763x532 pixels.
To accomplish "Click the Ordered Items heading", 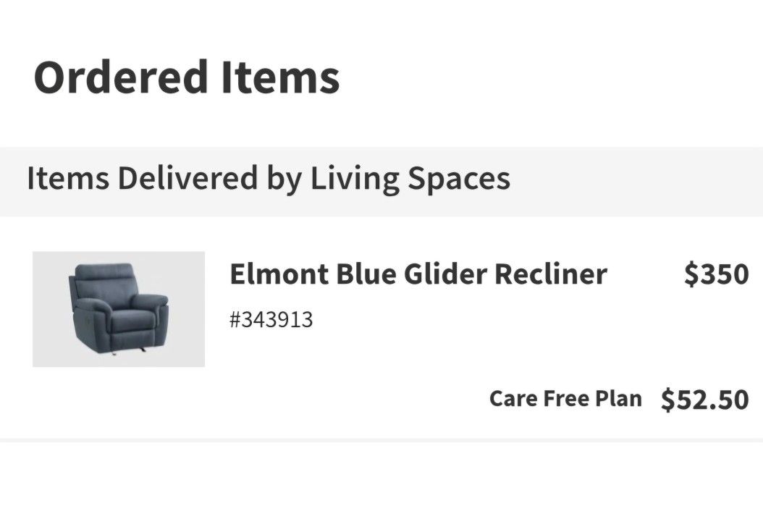I will [186, 77].
